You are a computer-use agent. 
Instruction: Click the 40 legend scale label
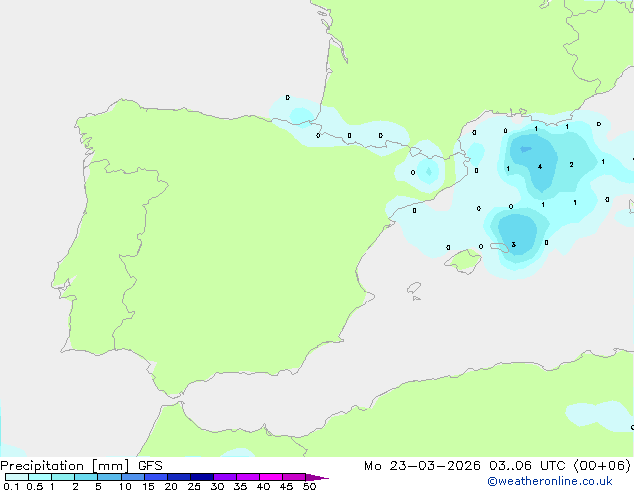pyautogui.click(x=263, y=486)
